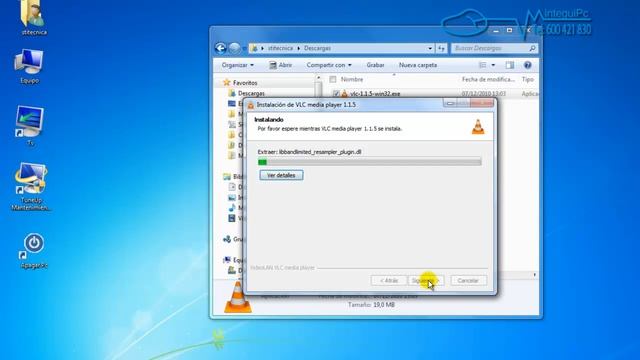Open the Organizar menu
Screen dimensions: 640x360
238,65
